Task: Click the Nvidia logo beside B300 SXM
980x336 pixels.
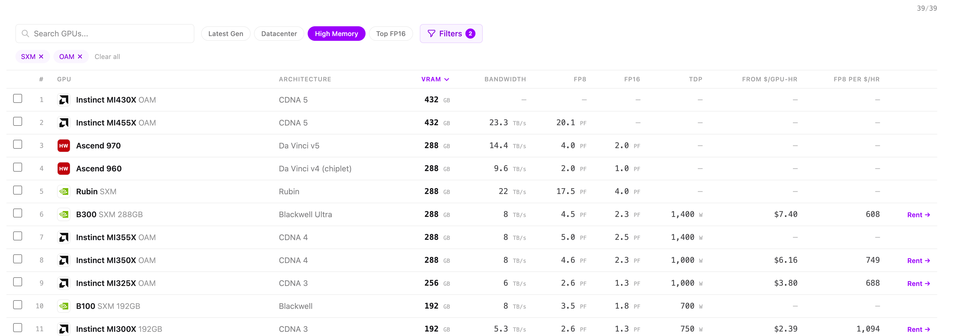Action: click(63, 214)
